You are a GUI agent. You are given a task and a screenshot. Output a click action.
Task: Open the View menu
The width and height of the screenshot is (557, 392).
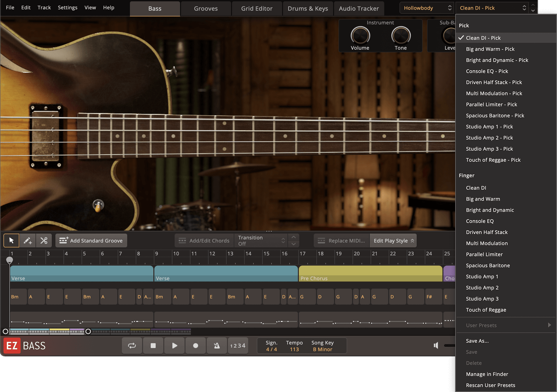(90, 7)
